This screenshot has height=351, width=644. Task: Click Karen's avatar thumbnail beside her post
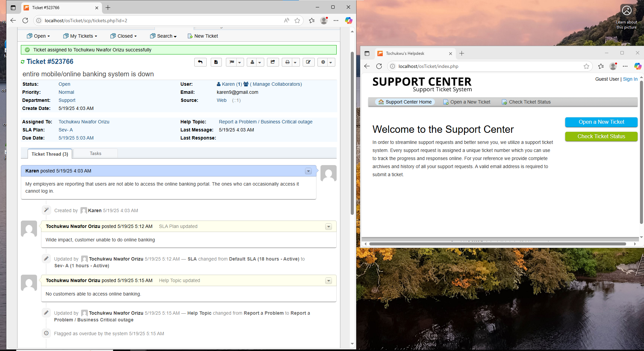(329, 173)
